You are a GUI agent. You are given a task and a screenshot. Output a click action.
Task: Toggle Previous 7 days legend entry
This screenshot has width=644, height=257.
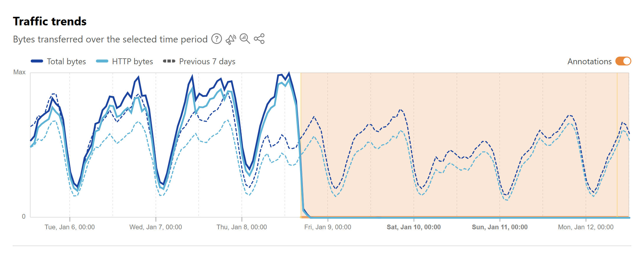coord(207,61)
